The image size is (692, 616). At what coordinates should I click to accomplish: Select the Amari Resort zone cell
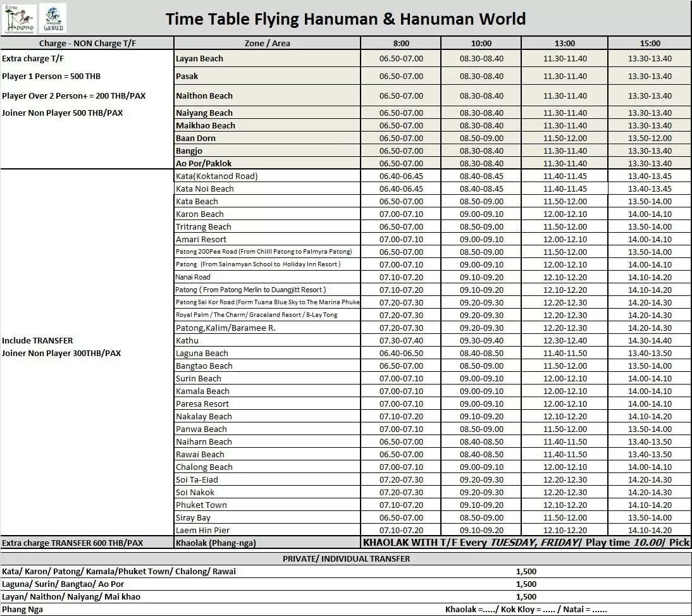click(201, 239)
